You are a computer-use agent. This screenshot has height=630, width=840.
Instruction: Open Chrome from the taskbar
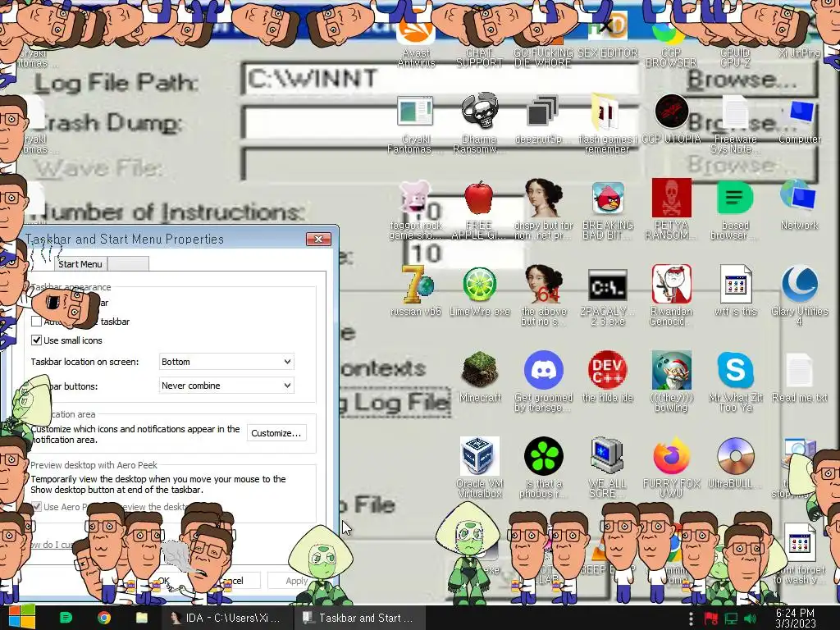point(104,618)
